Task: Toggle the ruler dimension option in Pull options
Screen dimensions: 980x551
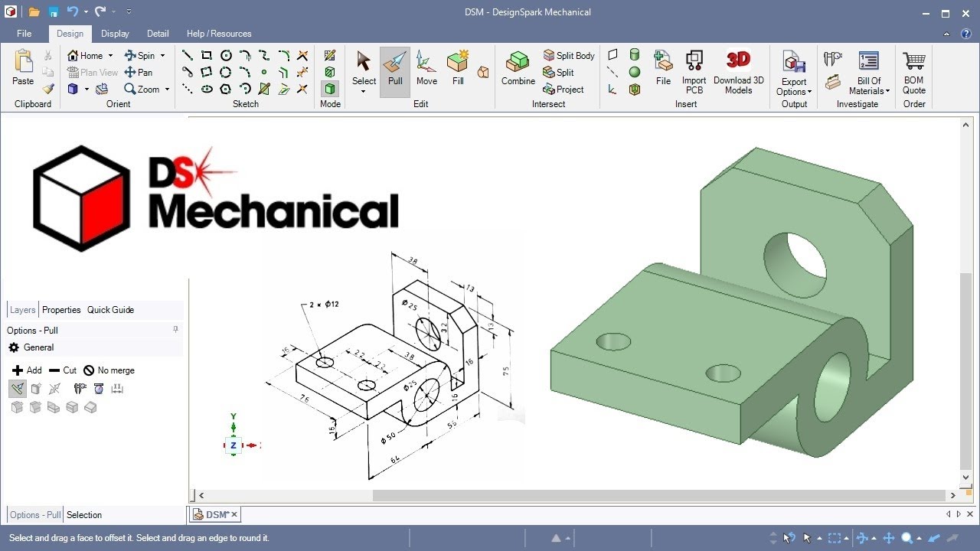Action: click(117, 389)
